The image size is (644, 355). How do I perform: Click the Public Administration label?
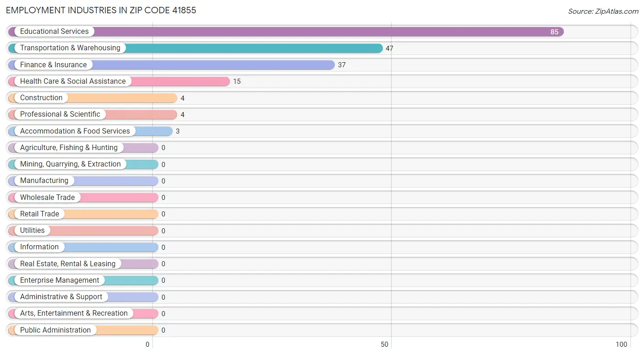pyautogui.click(x=55, y=330)
